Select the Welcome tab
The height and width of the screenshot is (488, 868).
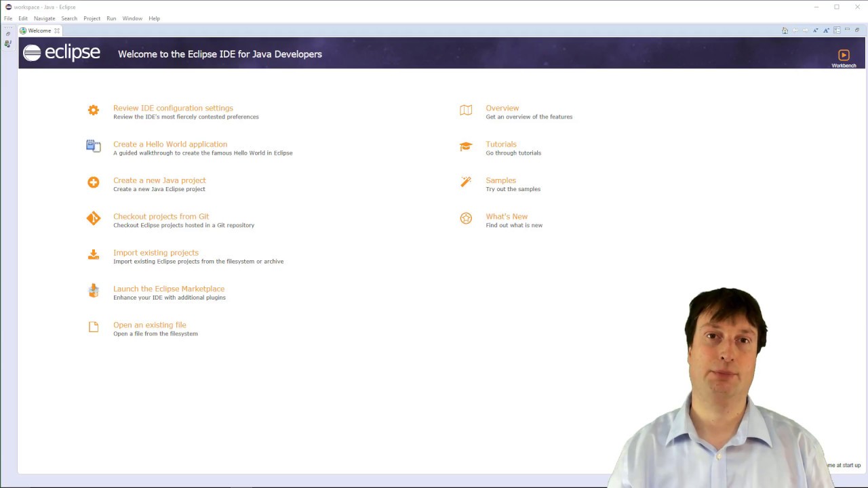click(x=39, y=30)
